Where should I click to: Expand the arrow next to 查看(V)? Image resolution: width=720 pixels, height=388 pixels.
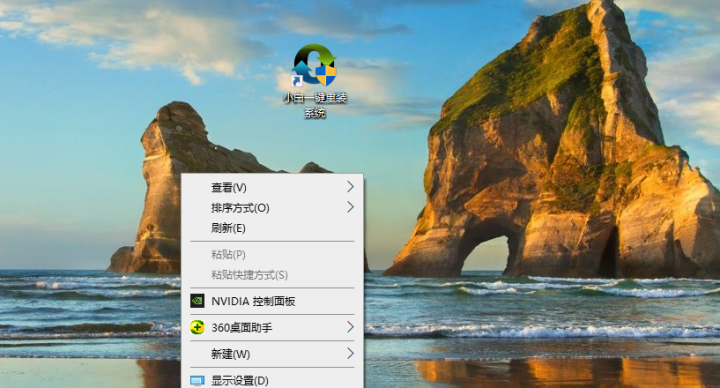point(350,187)
